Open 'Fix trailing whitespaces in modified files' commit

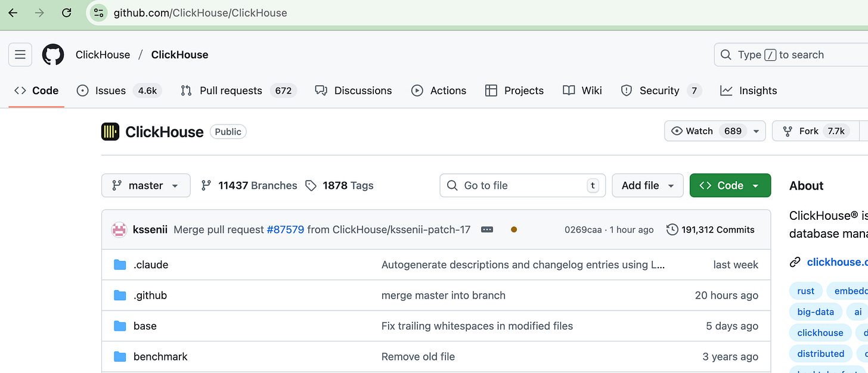477,326
